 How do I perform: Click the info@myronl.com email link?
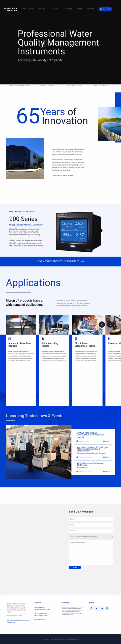(40, 619)
